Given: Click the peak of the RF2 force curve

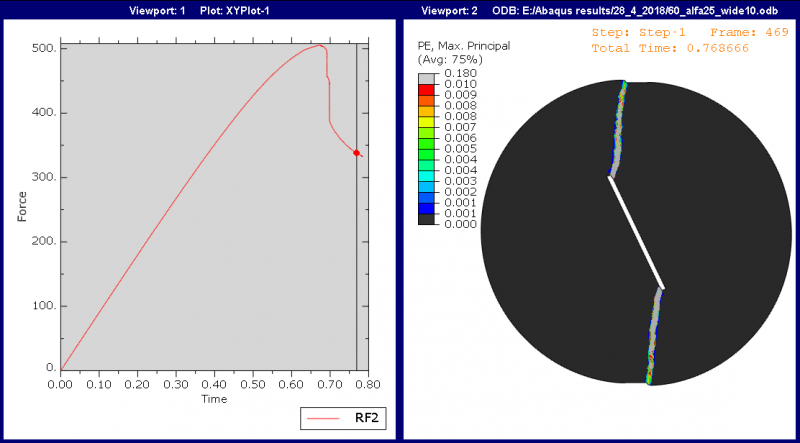Looking at the screenshot, I should [319, 45].
